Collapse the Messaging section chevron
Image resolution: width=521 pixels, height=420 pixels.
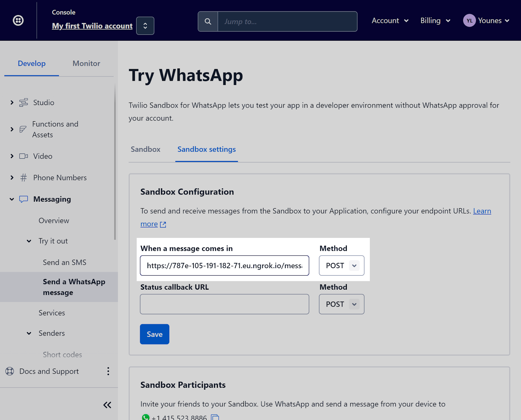pos(12,199)
